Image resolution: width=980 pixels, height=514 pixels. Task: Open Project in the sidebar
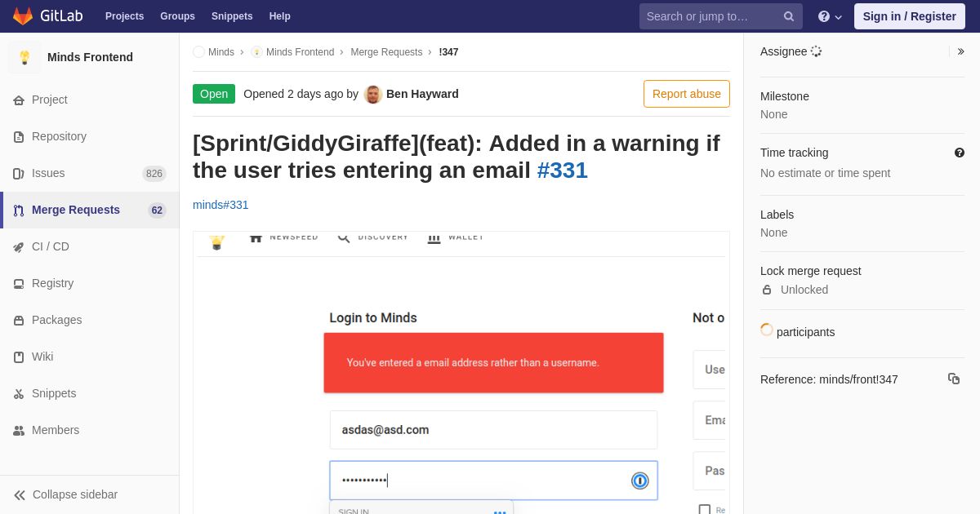(50, 100)
